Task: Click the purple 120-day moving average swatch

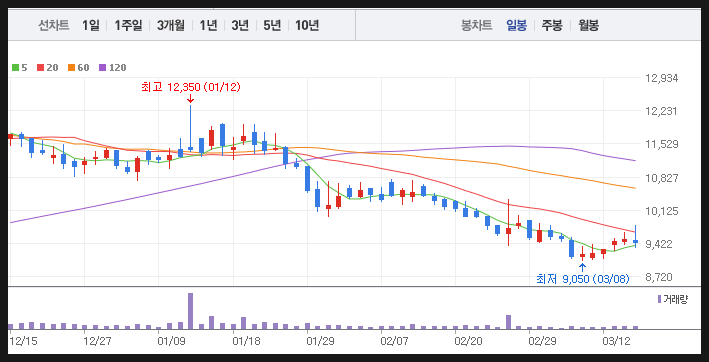Action: (x=102, y=68)
